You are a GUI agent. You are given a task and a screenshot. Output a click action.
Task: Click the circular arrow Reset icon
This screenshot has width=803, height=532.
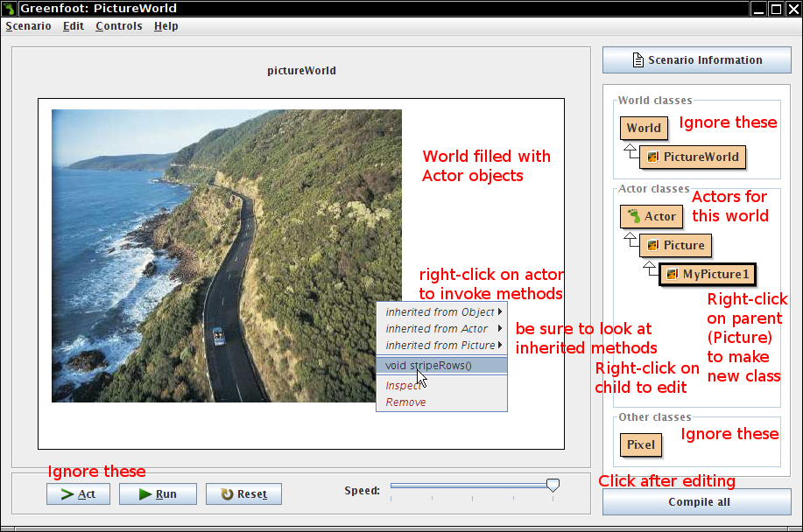(227, 494)
